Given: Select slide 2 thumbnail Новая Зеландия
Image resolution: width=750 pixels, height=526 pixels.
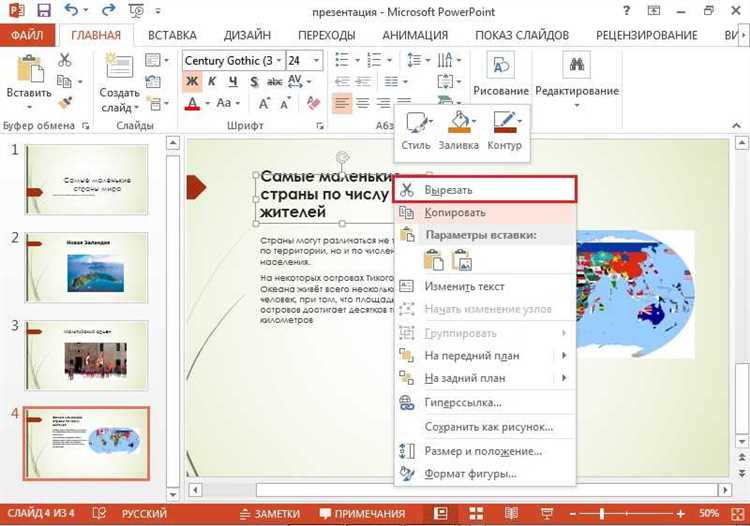Looking at the screenshot, I should click(x=87, y=267).
